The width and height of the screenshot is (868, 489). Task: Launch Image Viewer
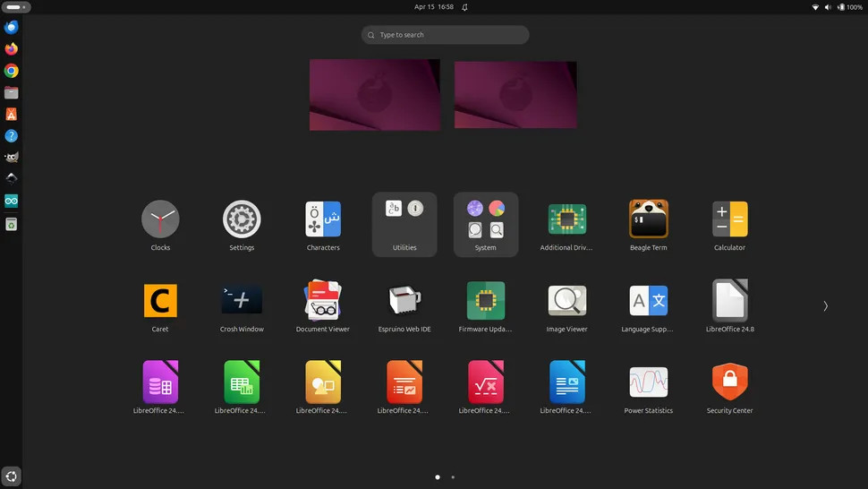click(566, 301)
